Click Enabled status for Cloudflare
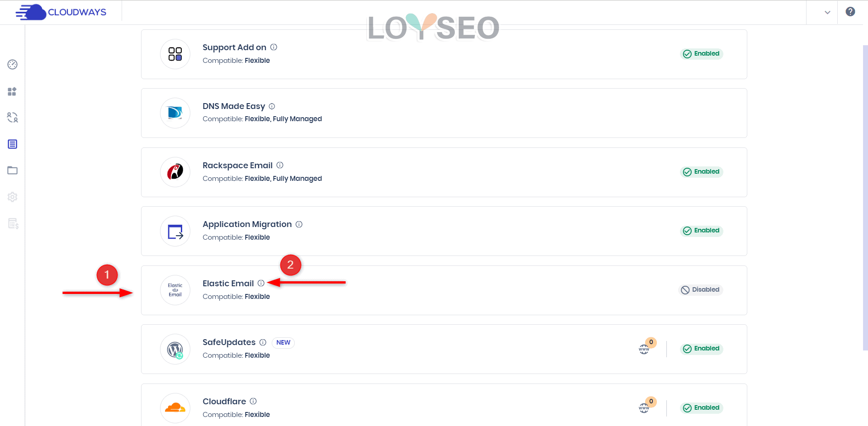Viewport: 868px width, 426px height. (x=701, y=408)
